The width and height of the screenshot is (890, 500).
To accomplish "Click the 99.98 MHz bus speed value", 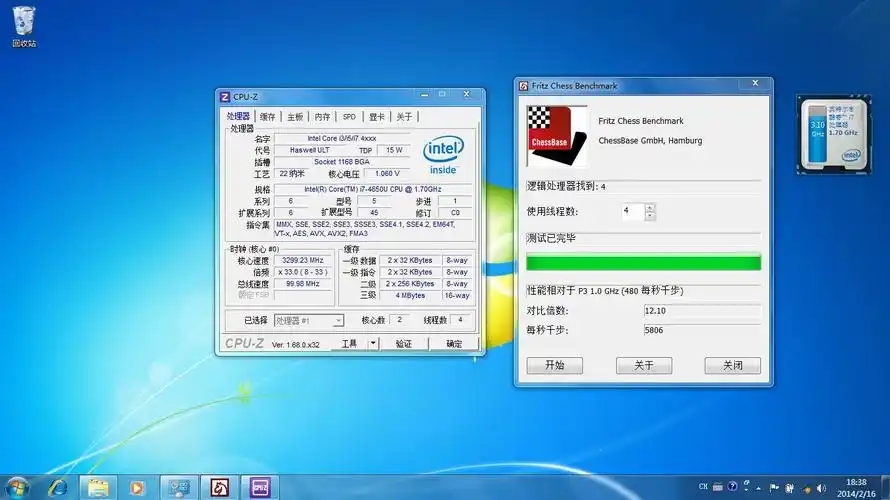I will 303,284.
